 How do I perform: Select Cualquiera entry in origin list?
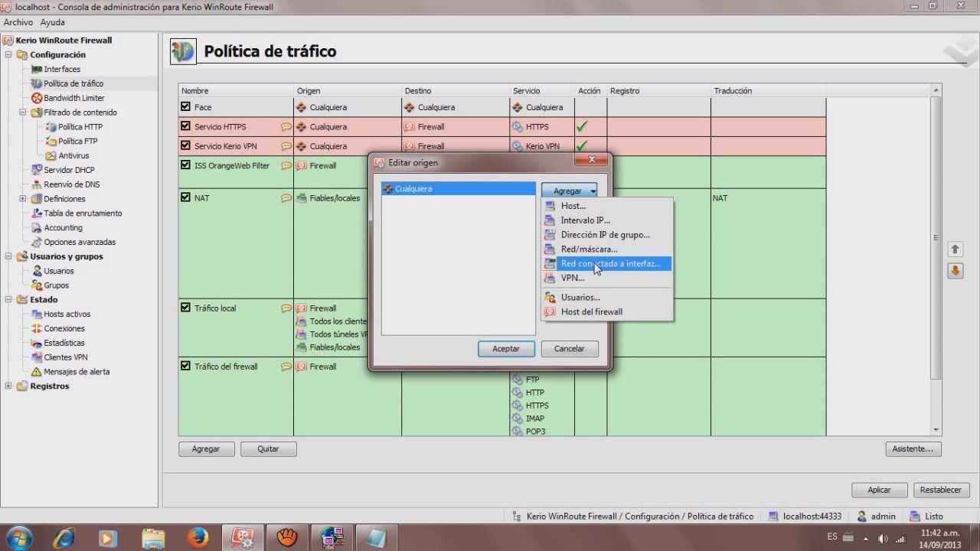pos(459,189)
